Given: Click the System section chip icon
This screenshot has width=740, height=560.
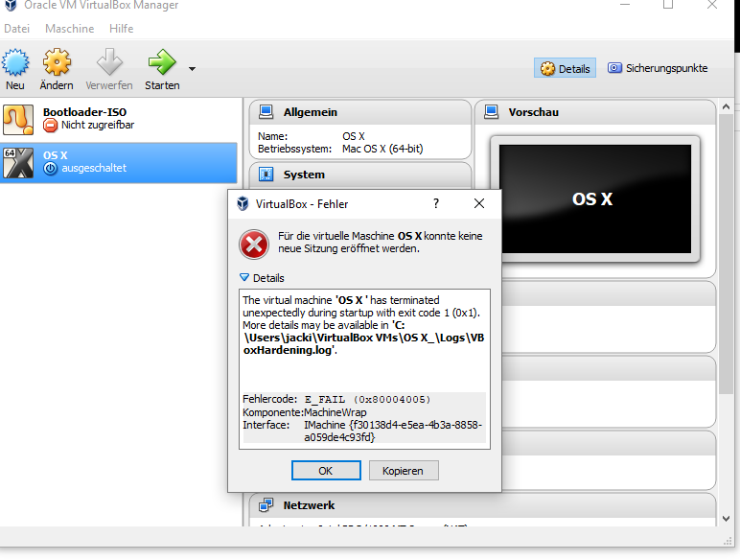Looking at the screenshot, I should coord(266,175).
